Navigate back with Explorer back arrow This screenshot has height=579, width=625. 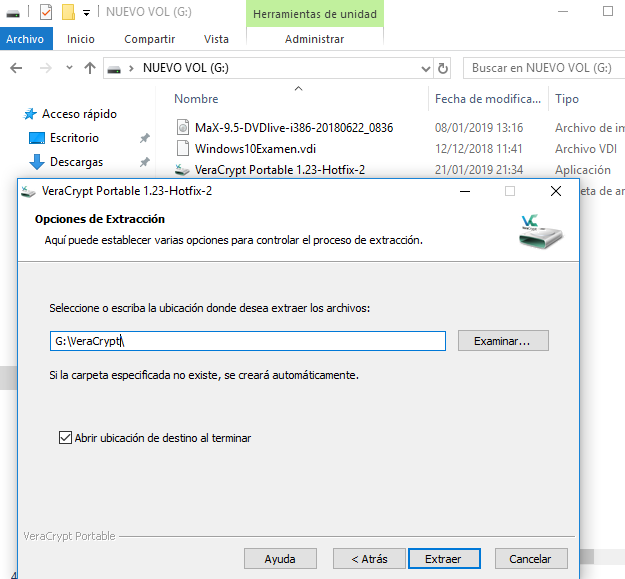16,68
